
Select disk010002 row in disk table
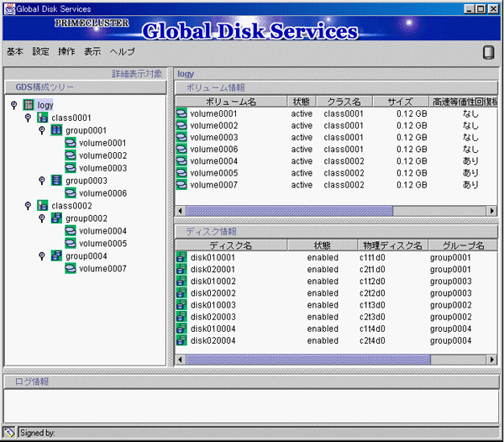click(x=336, y=282)
